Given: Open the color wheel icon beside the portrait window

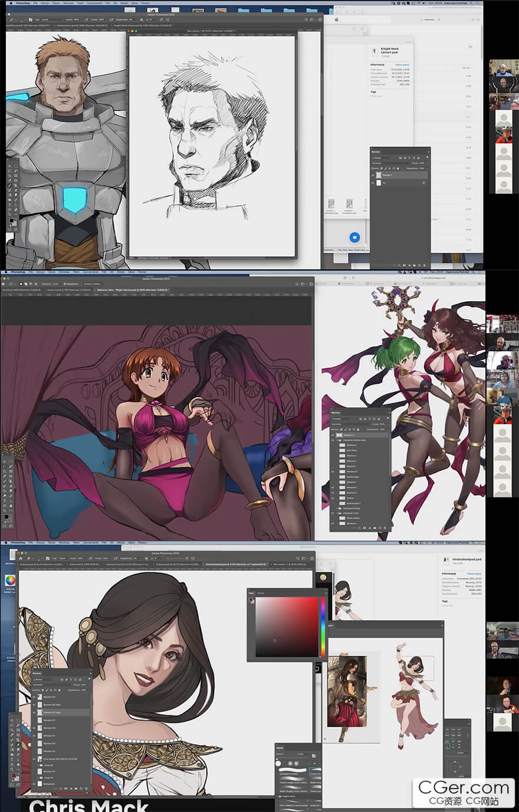Looking at the screenshot, I should click(x=10, y=581).
